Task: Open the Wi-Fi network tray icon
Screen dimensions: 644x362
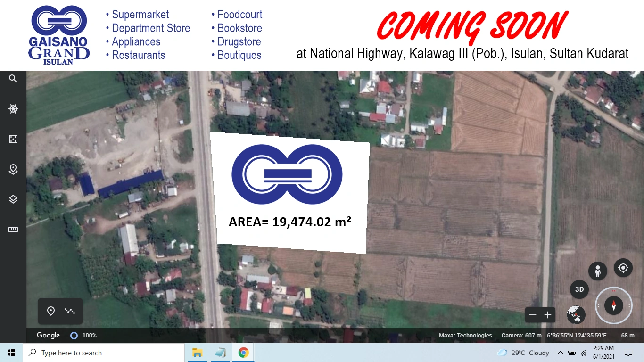Action: (584, 353)
